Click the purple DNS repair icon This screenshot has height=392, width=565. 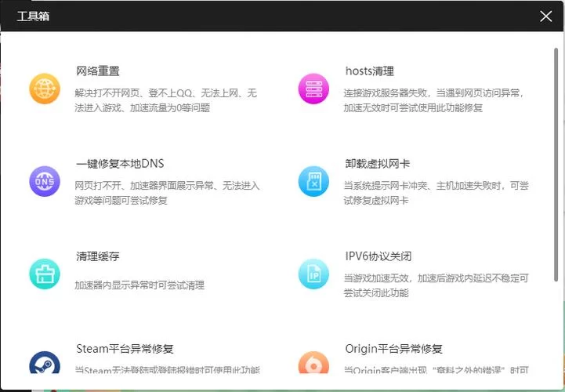click(x=45, y=181)
